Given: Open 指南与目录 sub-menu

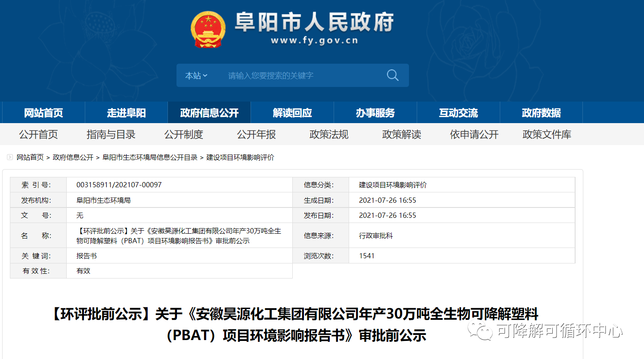Looking at the screenshot, I should click(111, 134).
